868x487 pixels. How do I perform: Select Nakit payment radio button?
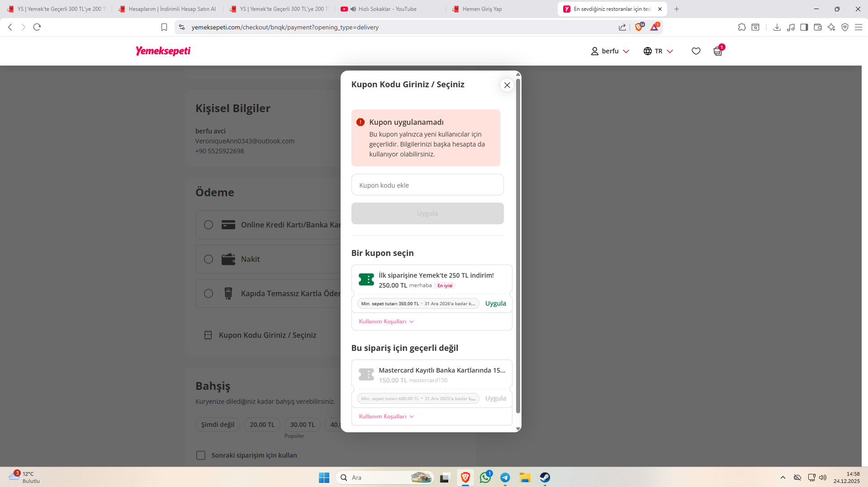[208, 259]
